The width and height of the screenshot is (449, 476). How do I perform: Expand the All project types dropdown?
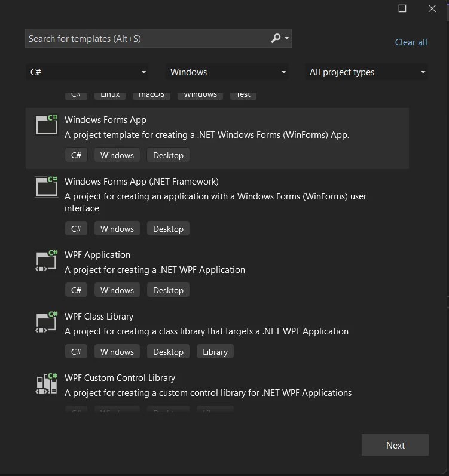366,72
